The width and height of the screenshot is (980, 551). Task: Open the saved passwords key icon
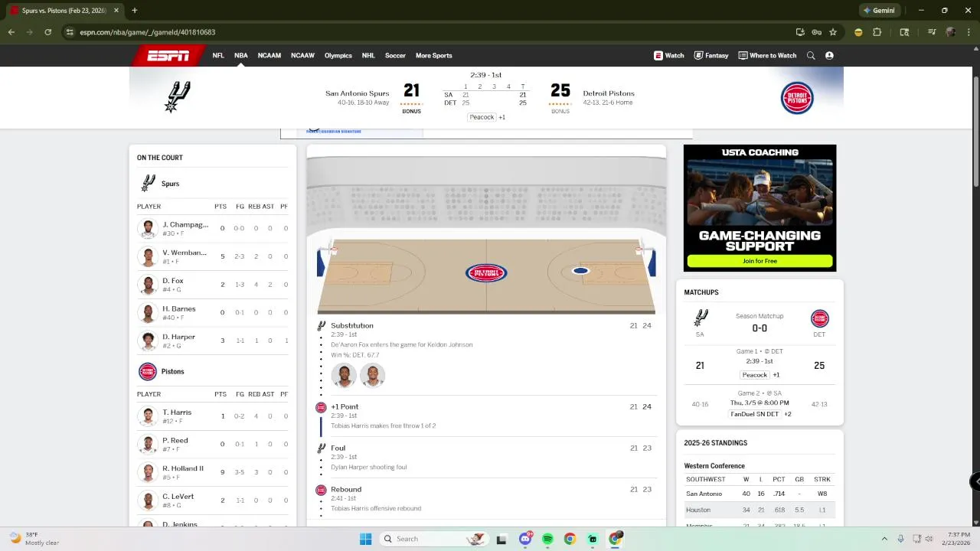click(x=817, y=32)
